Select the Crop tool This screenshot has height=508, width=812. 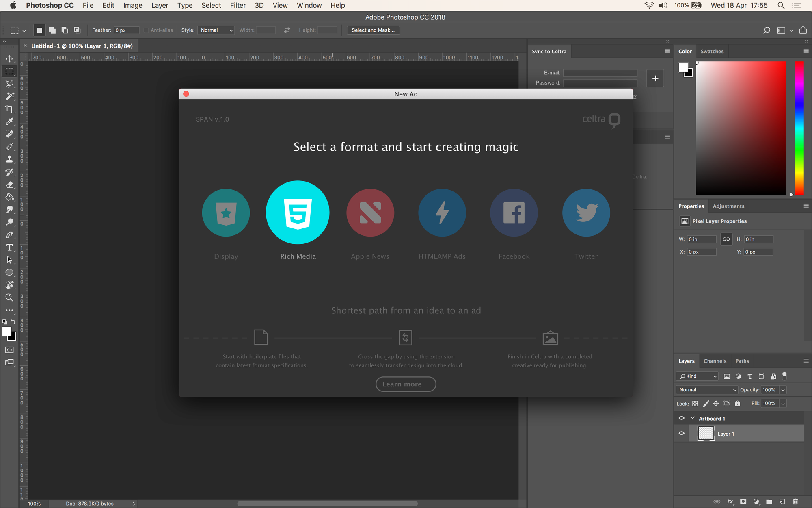tap(9, 109)
